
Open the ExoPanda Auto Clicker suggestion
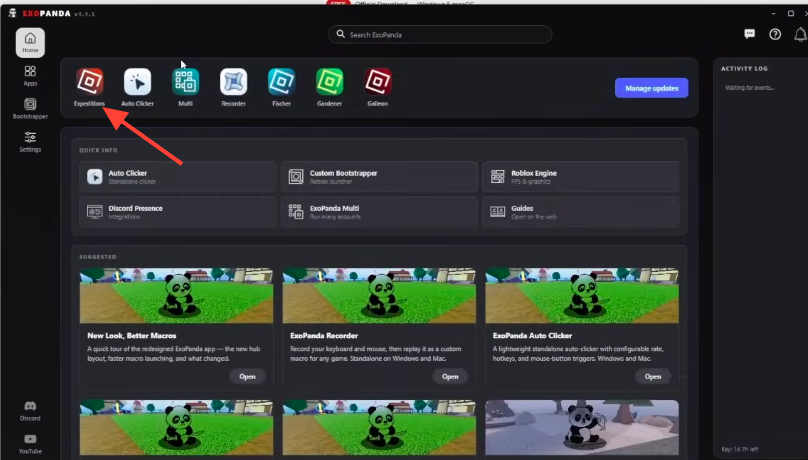coord(652,377)
